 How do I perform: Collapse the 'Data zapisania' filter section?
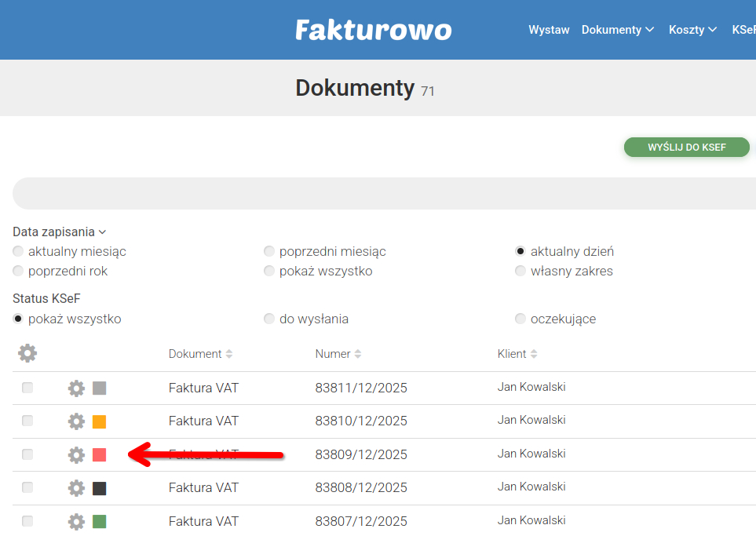[60, 232]
